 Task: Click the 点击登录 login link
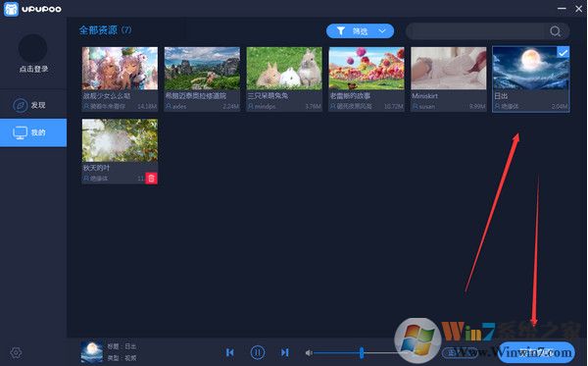33,69
